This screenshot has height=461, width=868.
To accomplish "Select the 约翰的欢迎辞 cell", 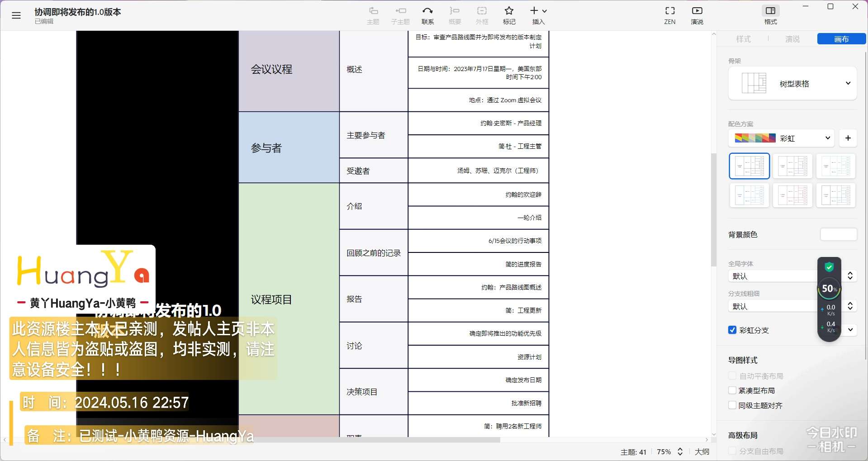I will 479,195.
